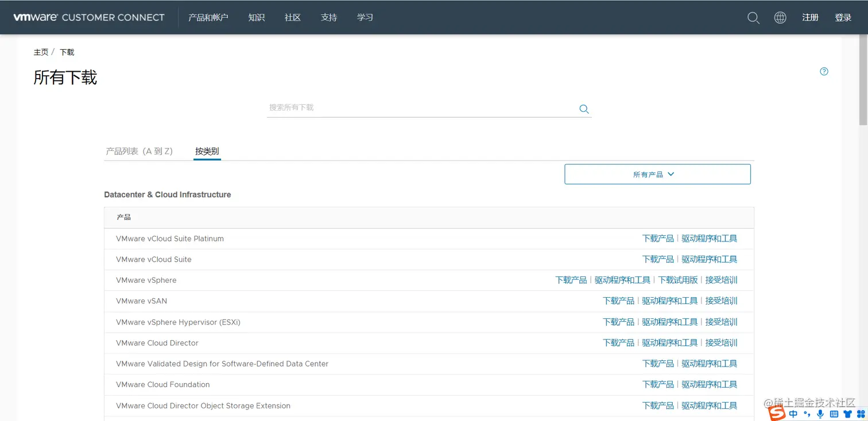
Task: Click 接受培训 for vSphere Hypervisor (ESXi)
Action: [722, 322]
